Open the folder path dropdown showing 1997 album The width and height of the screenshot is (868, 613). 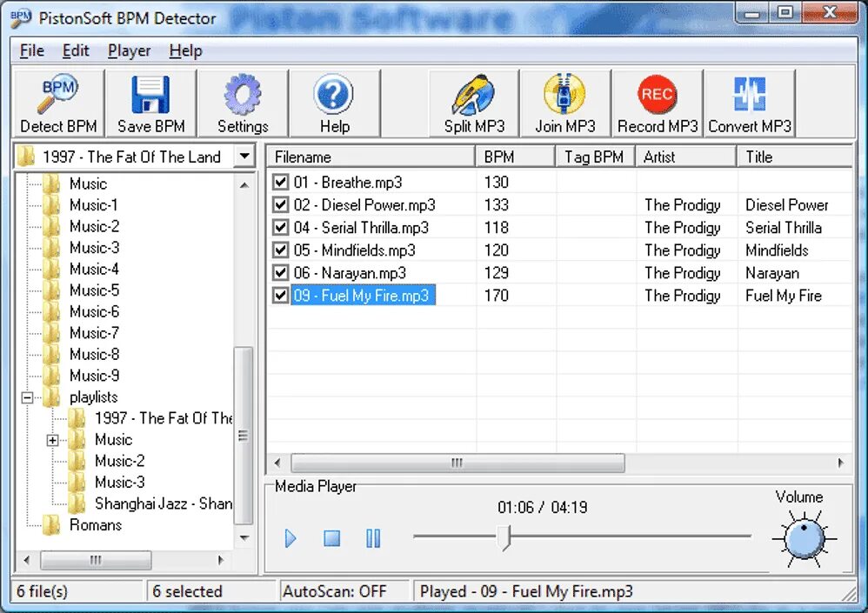click(244, 157)
